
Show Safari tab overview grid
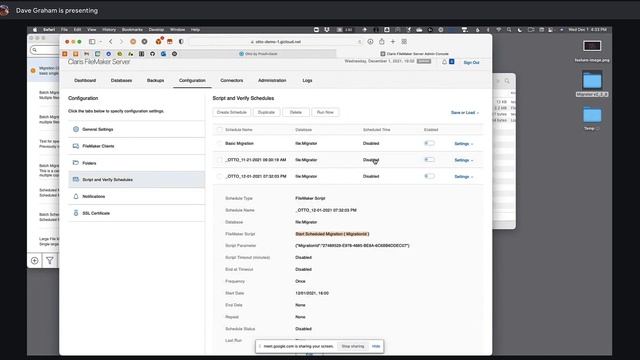[404, 42]
